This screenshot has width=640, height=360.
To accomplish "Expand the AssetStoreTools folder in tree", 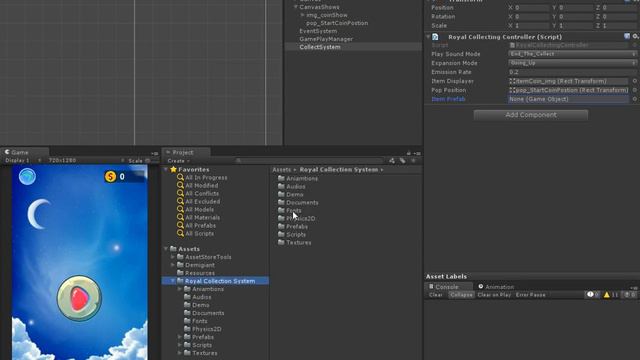I will pos(173,257).
